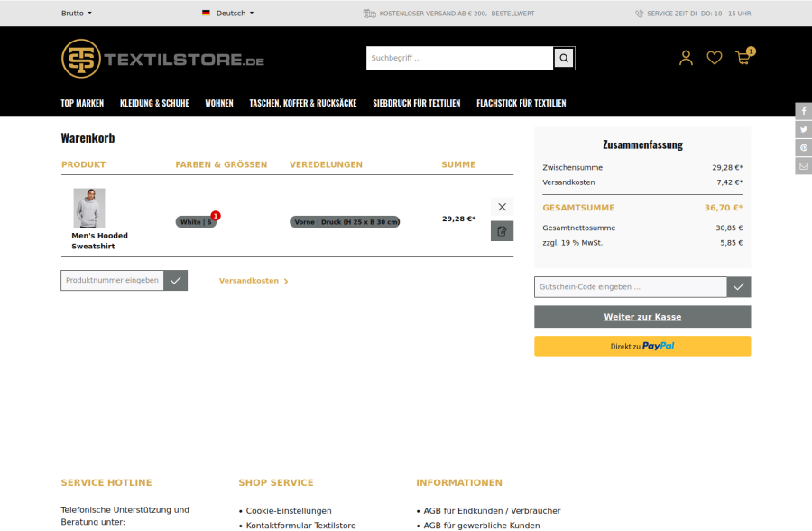This screenshot has width=812, height=531.
Task: Apply voucher code with checkmark button
Action: (x=739, y=287)
